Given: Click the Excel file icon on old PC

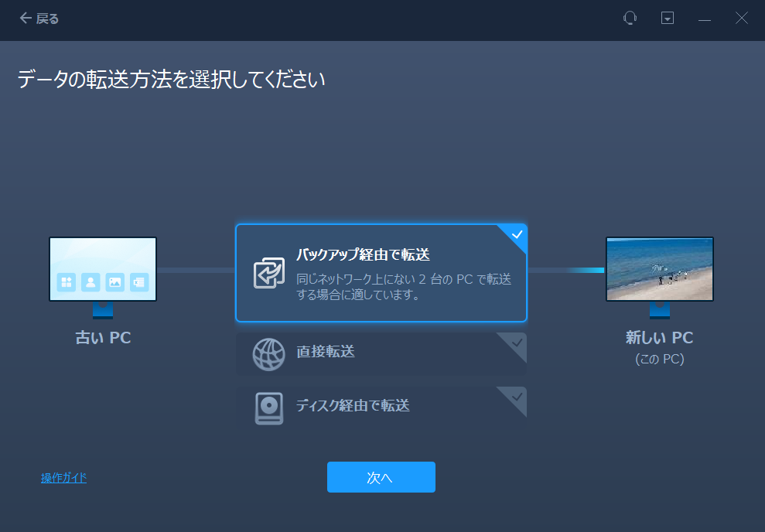Looking at the screenshot, I should [x=138, y=282].
